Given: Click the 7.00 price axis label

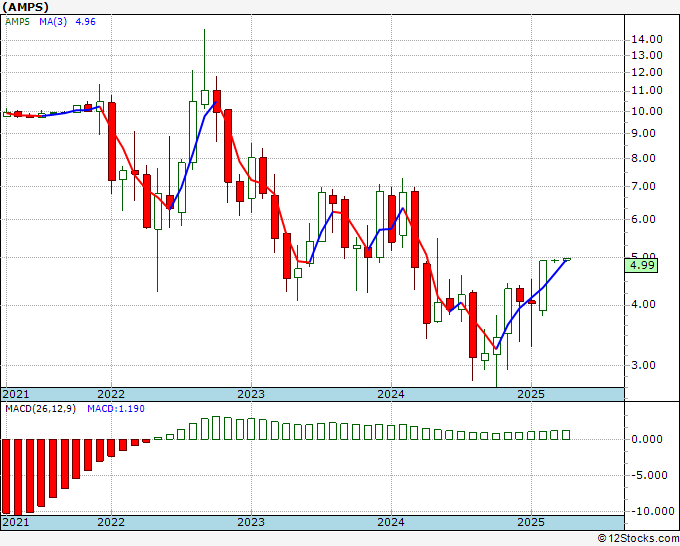Looking at the screenshot, I should (643, 187).
